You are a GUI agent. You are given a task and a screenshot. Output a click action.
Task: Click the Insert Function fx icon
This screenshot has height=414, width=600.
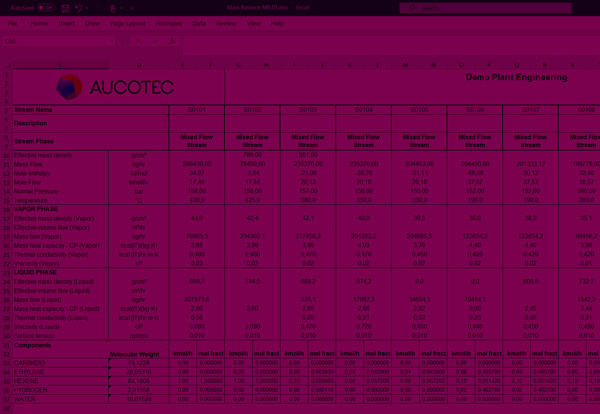click(x=172, y=41)
